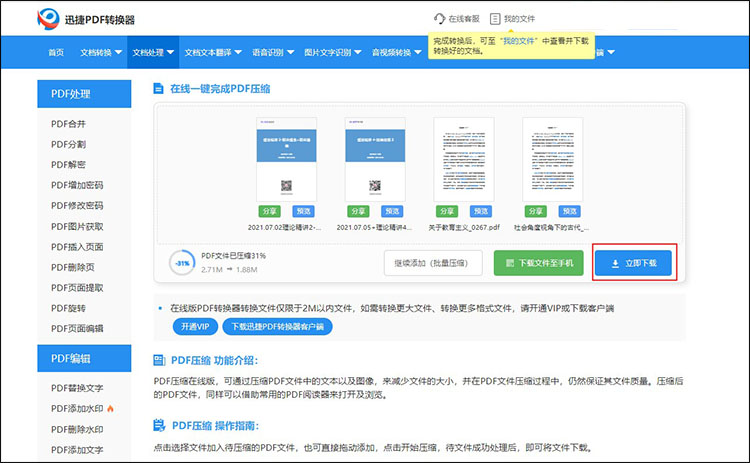
Task: Select PDF增加密码 in the sidebar
Action: point(77,185)
